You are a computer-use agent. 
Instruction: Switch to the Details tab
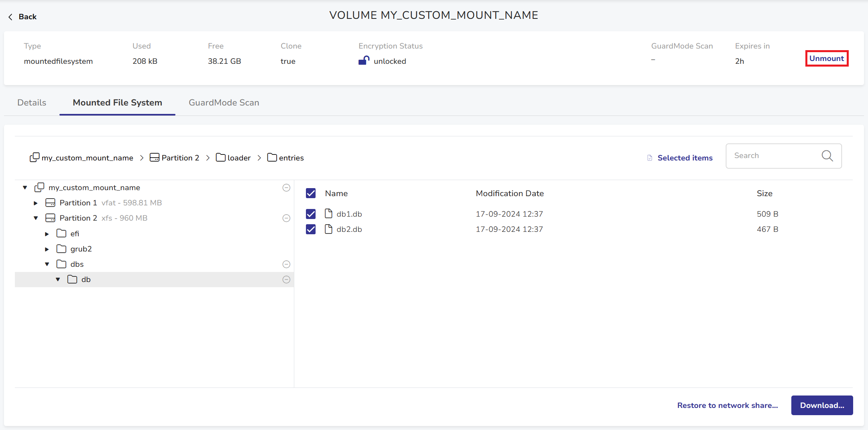point(32,103)
